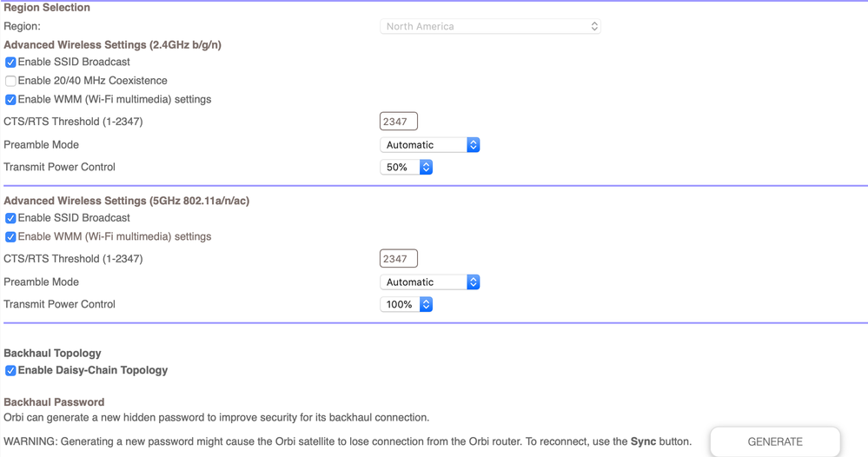The image size is (868, 457).
Task: Enable 20/40 MHz Coexistence checkbox
Action: click(10, 81)
